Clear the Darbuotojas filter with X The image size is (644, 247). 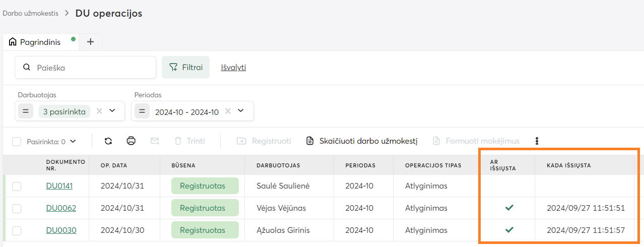tap(99, 111)
